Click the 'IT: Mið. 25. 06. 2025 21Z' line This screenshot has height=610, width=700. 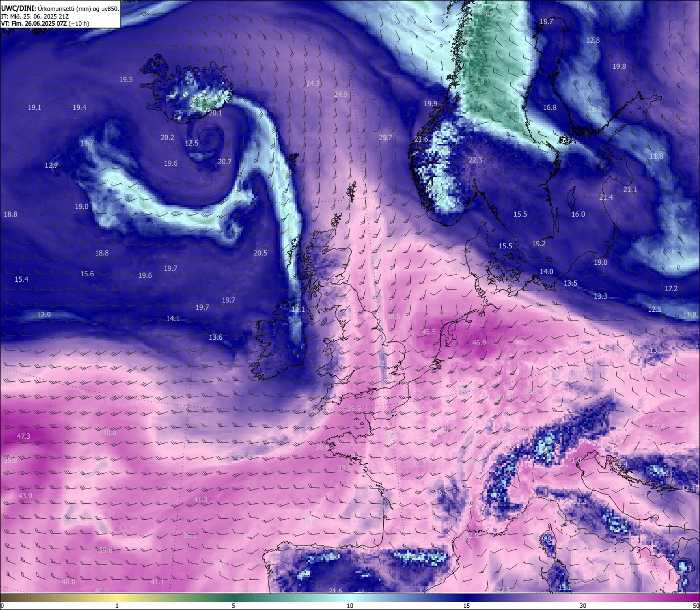tap(34, 16)
